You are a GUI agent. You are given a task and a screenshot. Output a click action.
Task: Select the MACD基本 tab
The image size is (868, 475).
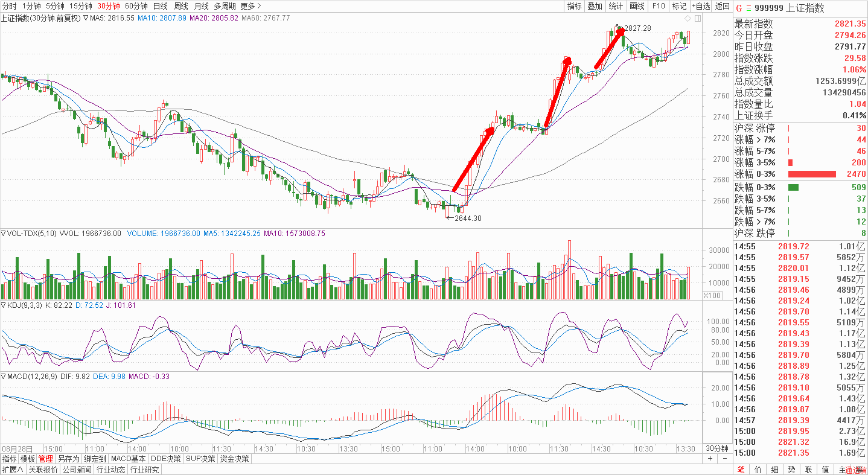point(129,459)
